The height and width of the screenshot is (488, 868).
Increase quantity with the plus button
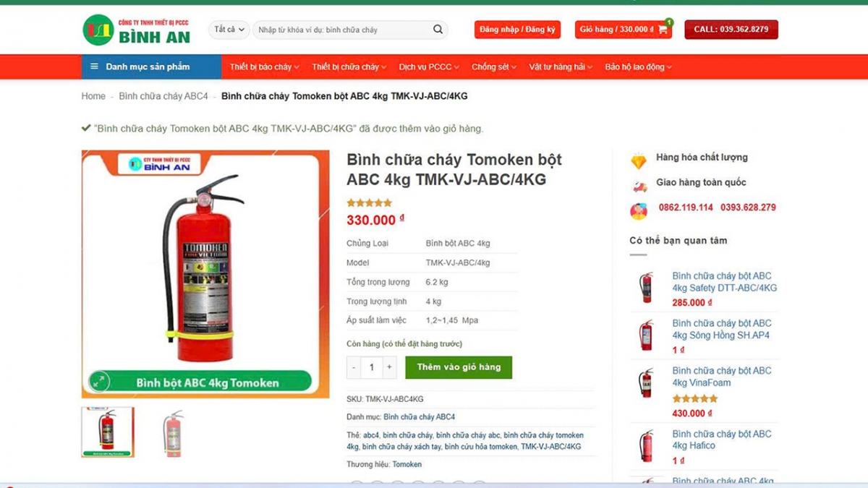tap(389, 367)
